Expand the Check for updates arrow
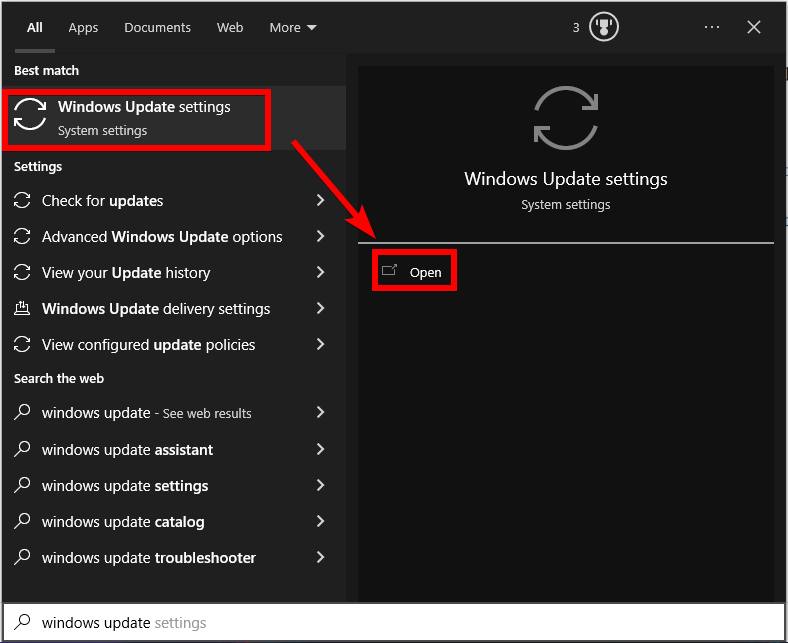Screen dimensions: 788x643 pos(321,200)
